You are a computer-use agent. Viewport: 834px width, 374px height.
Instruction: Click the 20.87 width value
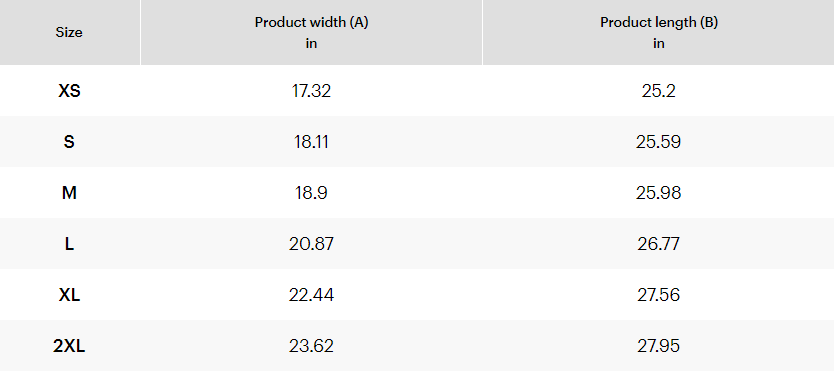311,244
